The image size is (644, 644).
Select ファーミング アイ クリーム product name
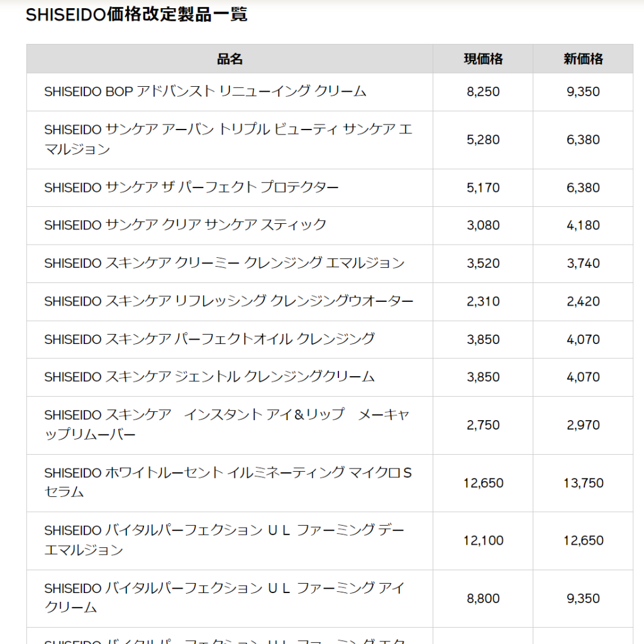(225, 598)
